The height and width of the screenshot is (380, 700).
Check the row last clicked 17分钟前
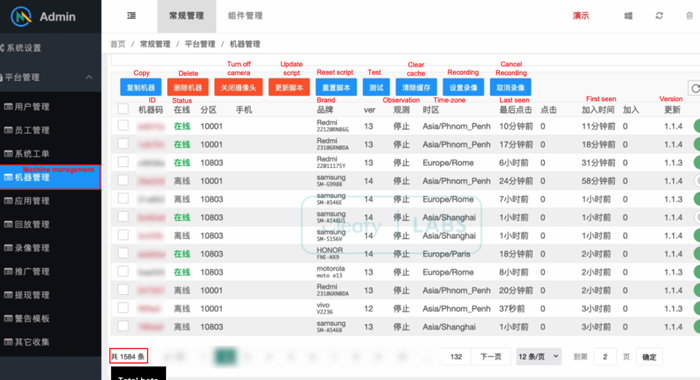point(123,144)
